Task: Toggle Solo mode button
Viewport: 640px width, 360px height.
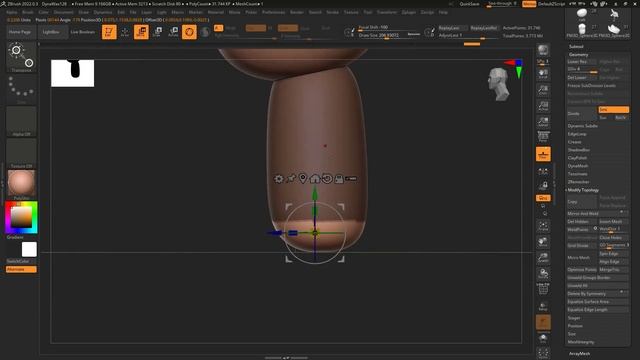Action: pyautogui.click(x=543, y=338)
